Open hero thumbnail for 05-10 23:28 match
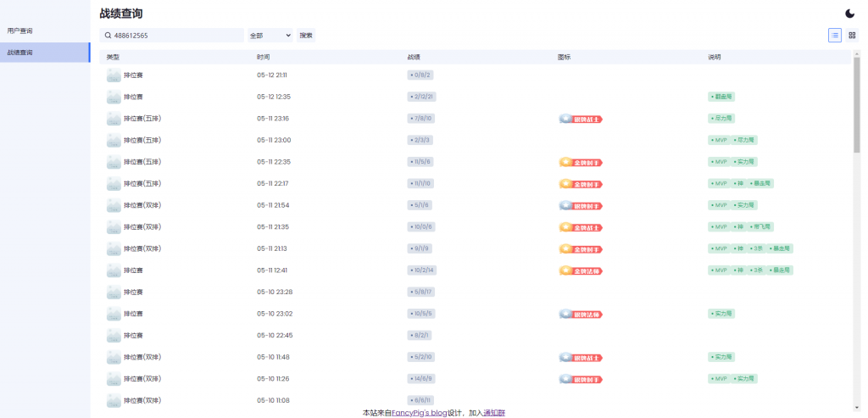Screen dimensions: 868x418 point(114,293)
